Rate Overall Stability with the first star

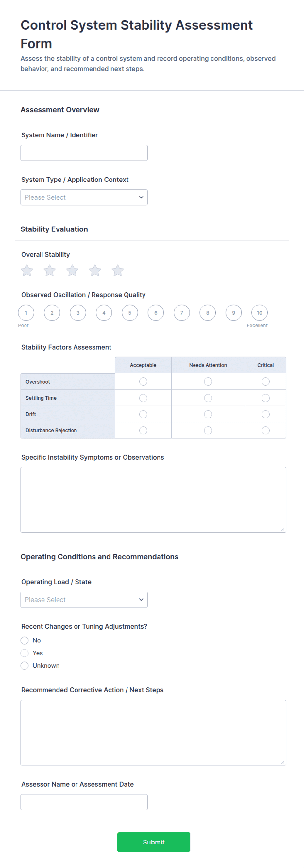(x=27, y=270)
